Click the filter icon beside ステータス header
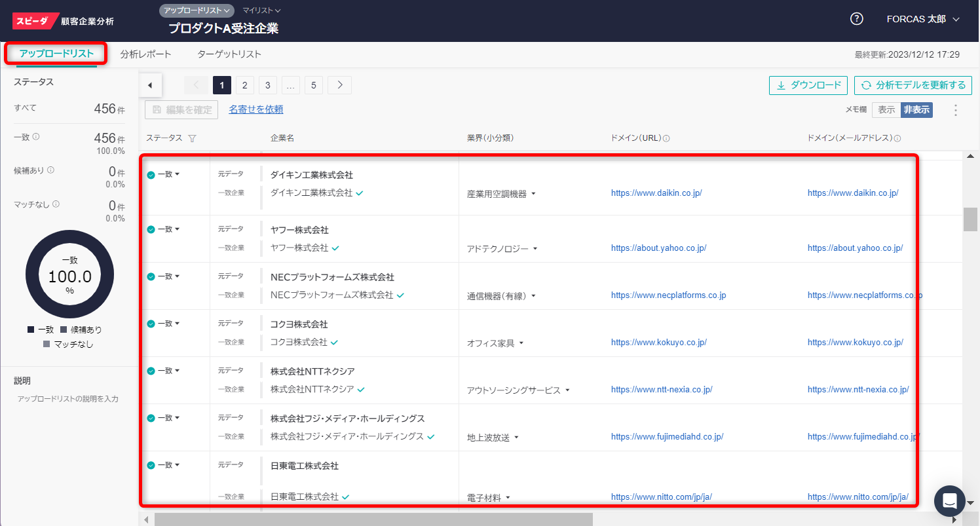This screenshot has width=980, height=526. tap(192, 138)
